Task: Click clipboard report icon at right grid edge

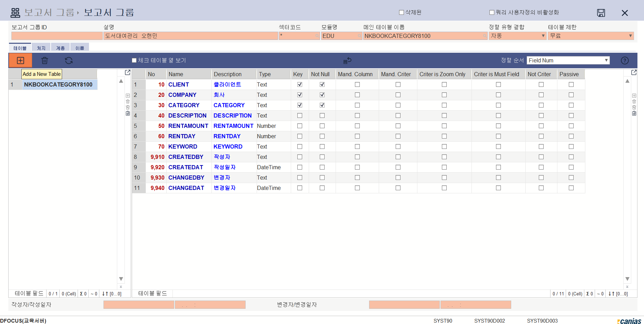Action: tap(634, 113)
